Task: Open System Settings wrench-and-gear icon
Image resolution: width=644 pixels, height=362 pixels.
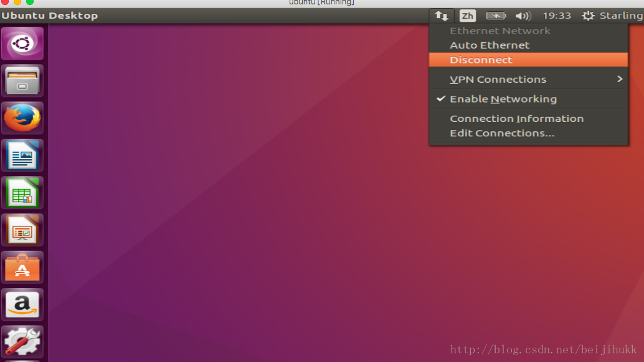Action: (22, 341)
